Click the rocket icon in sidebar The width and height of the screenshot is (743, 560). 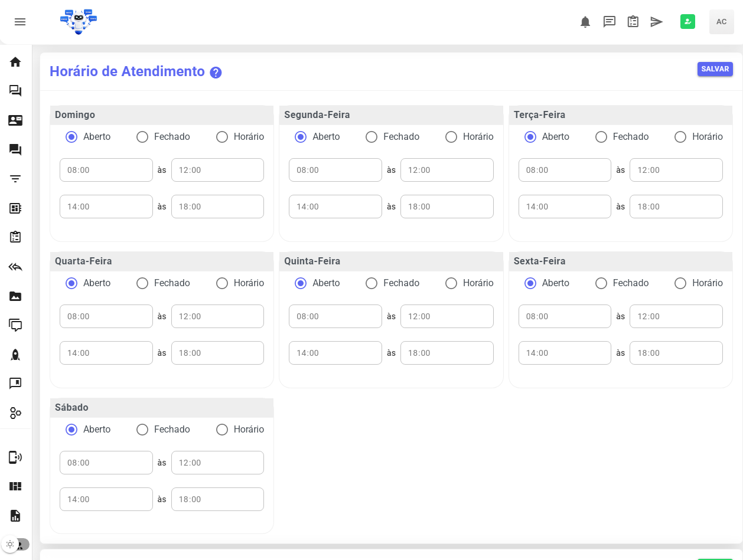point(15,355)
